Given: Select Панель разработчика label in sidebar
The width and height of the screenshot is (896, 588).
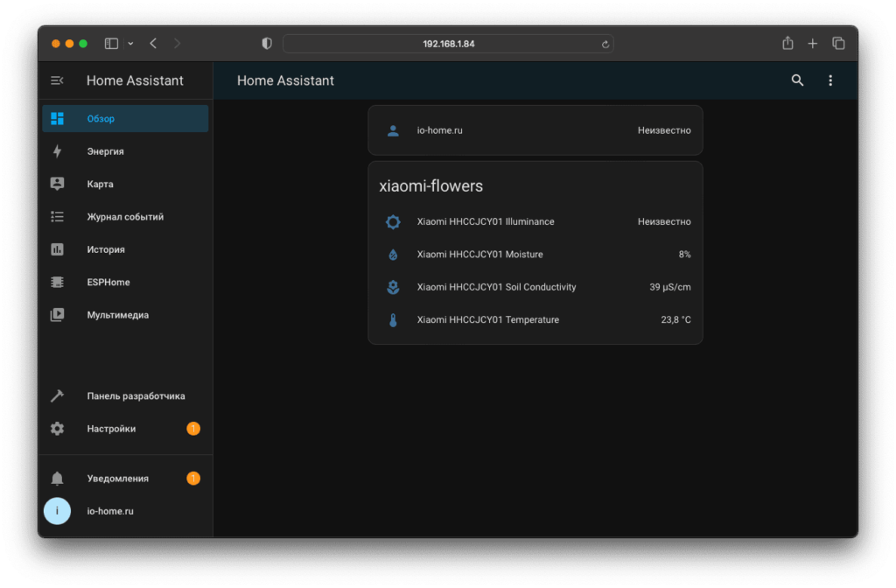Looking at the screenshot, I should click(136, 395).
